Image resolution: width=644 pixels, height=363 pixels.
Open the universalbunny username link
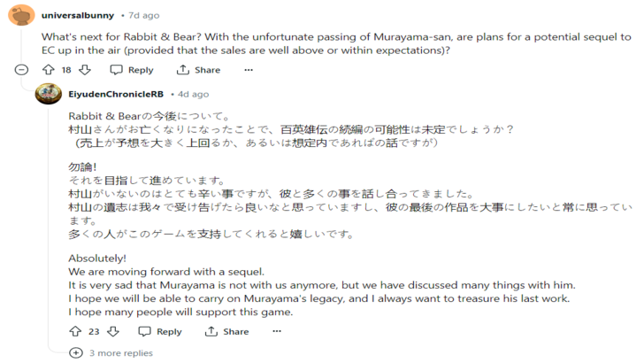(78, 15)
